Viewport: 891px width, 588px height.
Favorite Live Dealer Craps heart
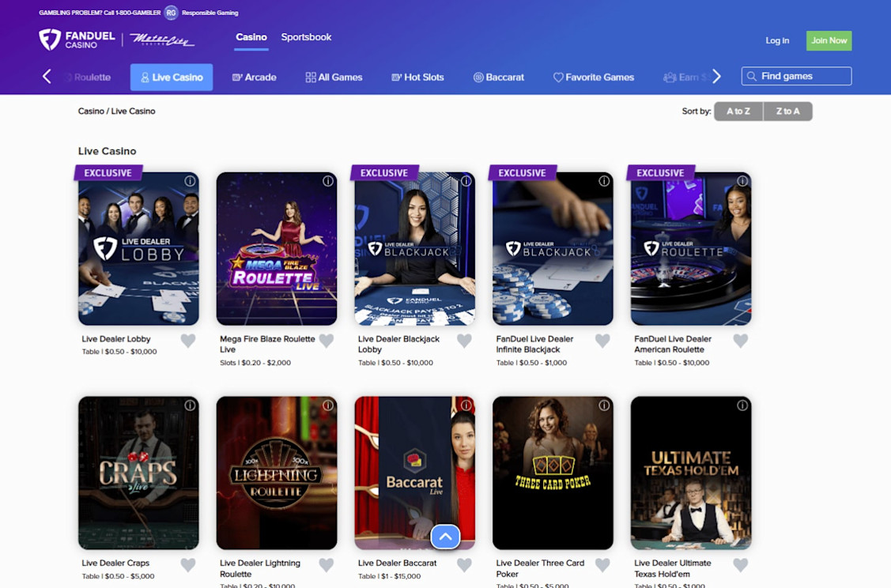[188, 565]
